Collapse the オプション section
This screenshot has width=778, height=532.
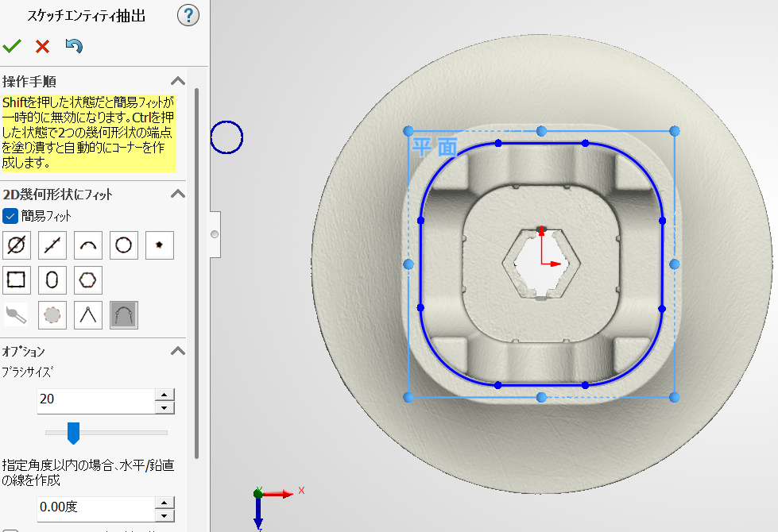click(179, 351)
